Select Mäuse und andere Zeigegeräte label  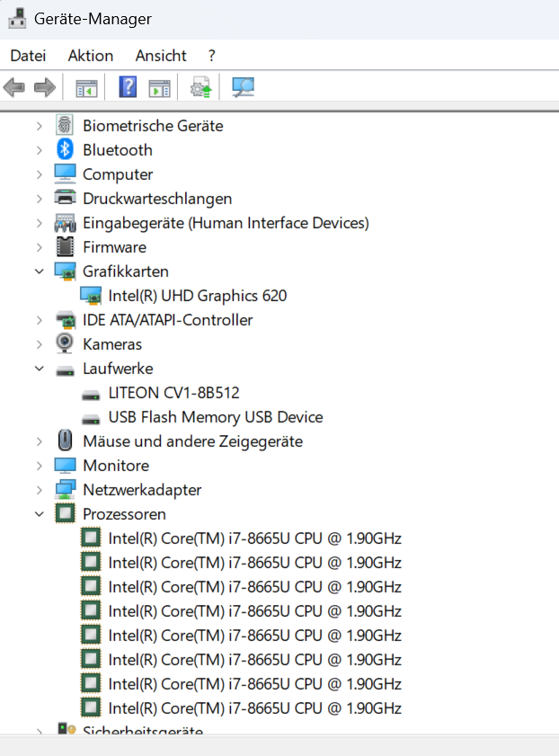192,441
